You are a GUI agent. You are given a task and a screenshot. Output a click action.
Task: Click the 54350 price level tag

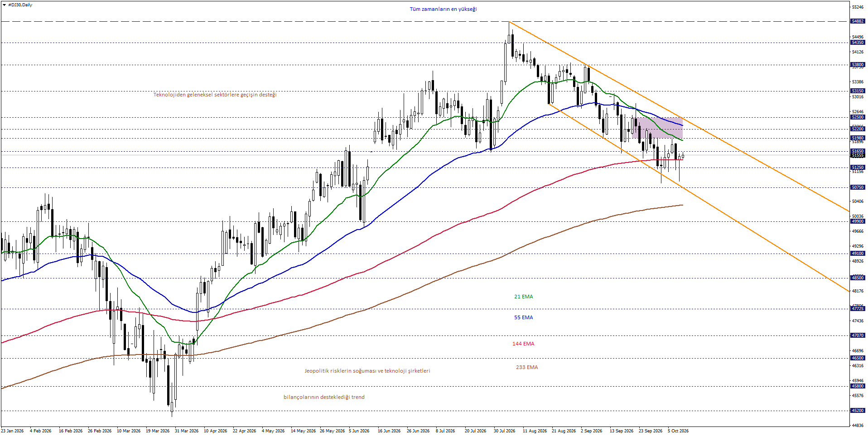[858, 43]
